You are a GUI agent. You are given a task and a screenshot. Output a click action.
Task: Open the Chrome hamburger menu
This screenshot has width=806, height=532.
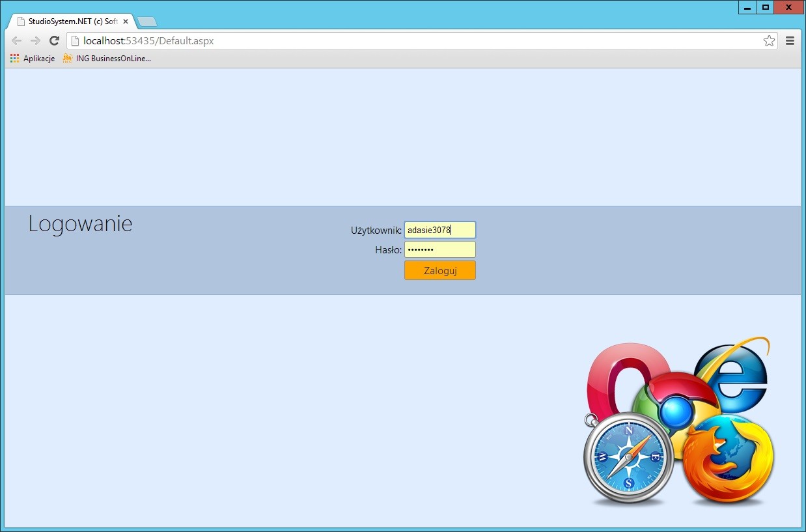coord(790,41)
